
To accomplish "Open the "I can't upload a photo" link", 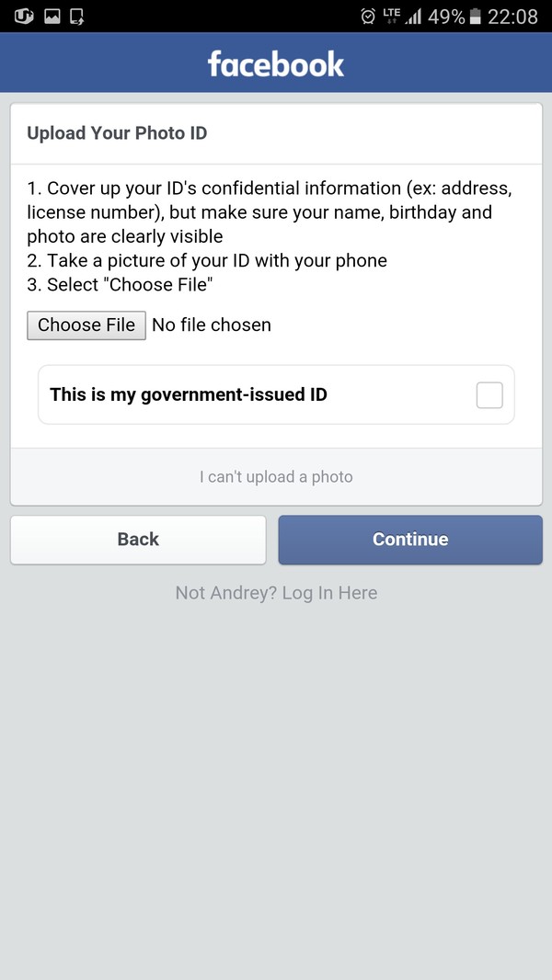I will click(276, 477).
